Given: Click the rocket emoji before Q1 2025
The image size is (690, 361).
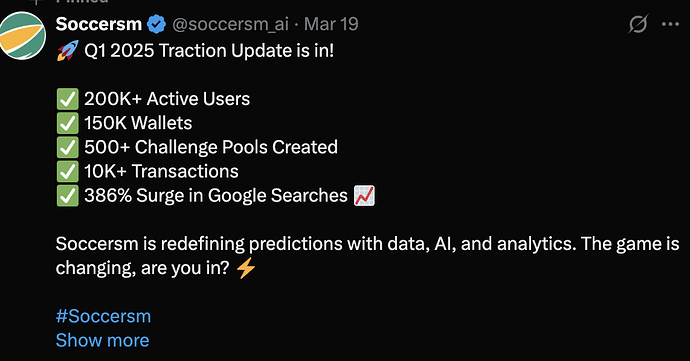Looking at the screenshot, I should click(x=68, y=50).
